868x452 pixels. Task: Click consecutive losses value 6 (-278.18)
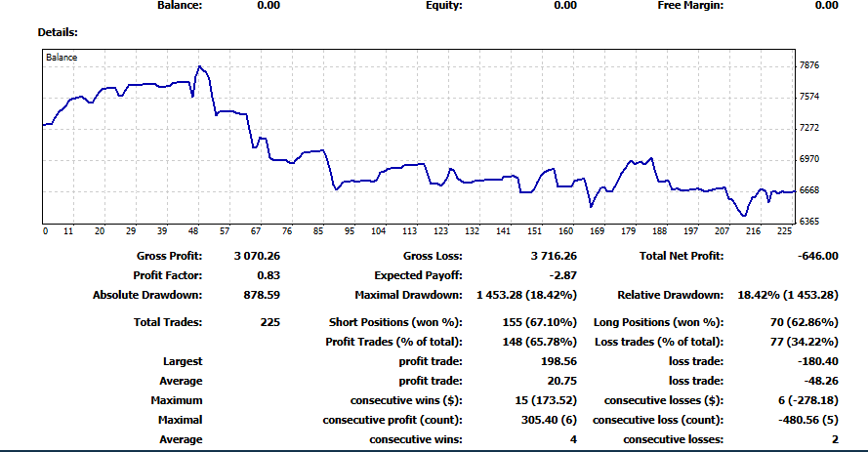[x=807, y=400]
